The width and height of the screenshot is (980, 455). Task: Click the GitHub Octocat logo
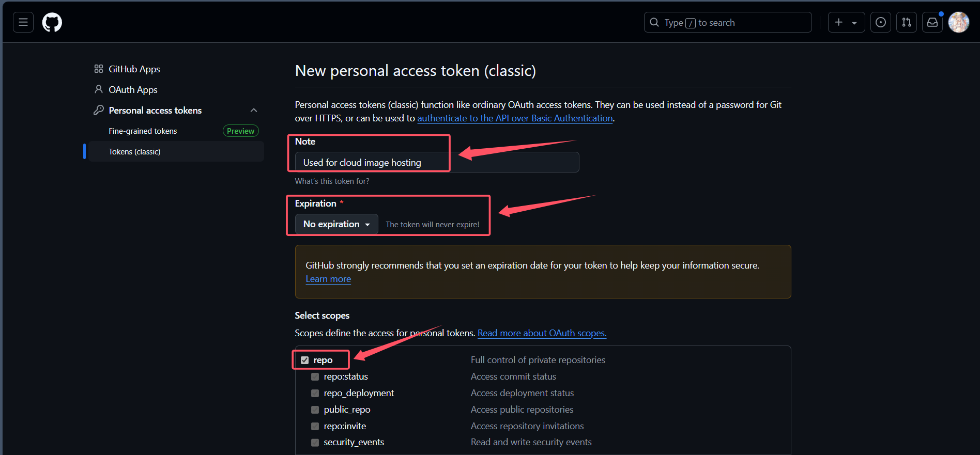pyautogui.click(x=52, y=23)
